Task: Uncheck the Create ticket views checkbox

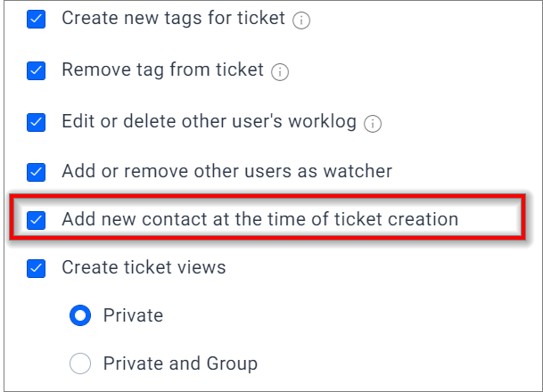Action: [36, 268]
